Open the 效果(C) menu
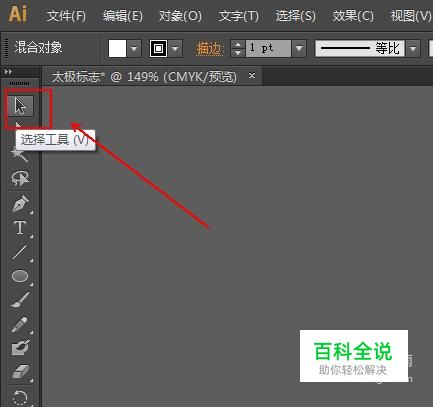The image size is (433, 407). [x=353, y=16]
